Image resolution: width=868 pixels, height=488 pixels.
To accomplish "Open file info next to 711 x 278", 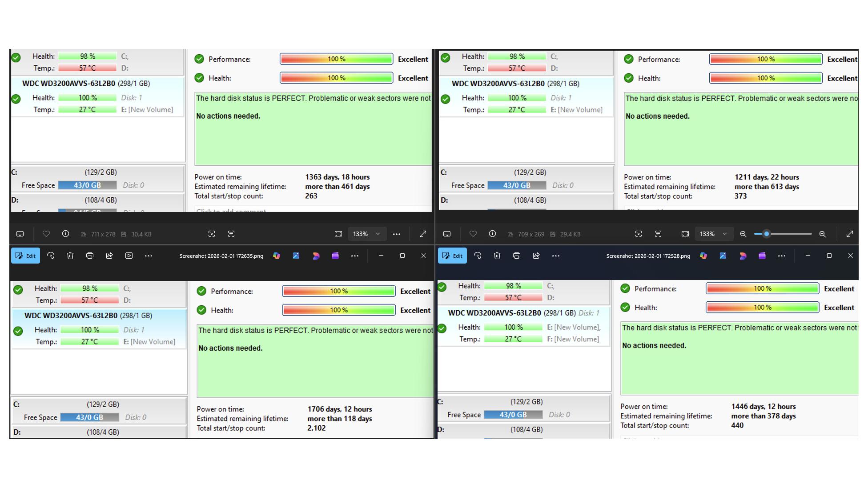I will (65, 234).
